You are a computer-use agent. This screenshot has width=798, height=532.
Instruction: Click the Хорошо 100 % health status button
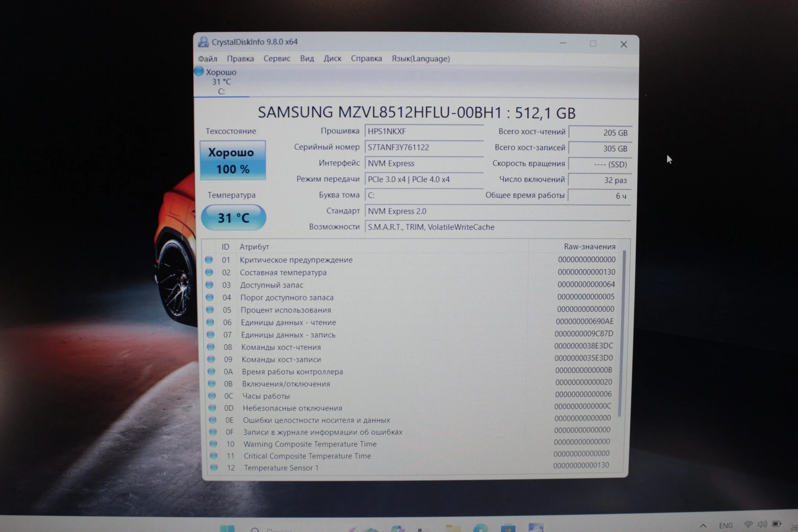coord(233,160)
